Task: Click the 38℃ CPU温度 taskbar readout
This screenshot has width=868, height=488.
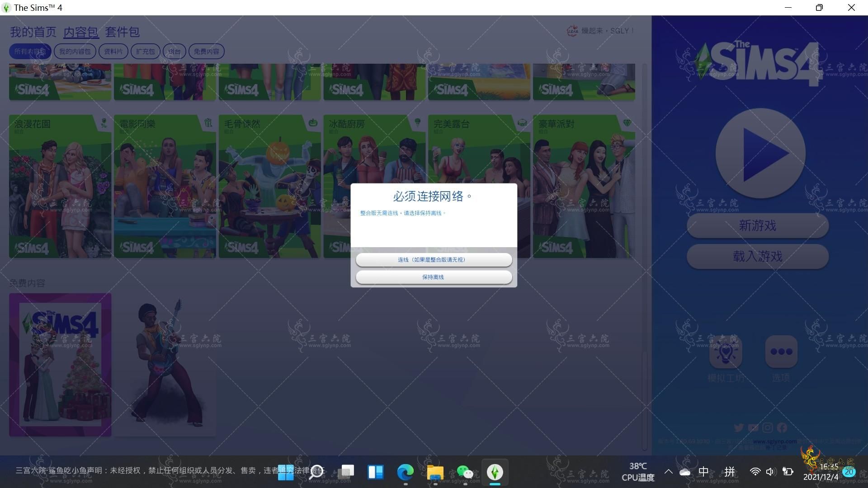Action: [x=638, y=472]
